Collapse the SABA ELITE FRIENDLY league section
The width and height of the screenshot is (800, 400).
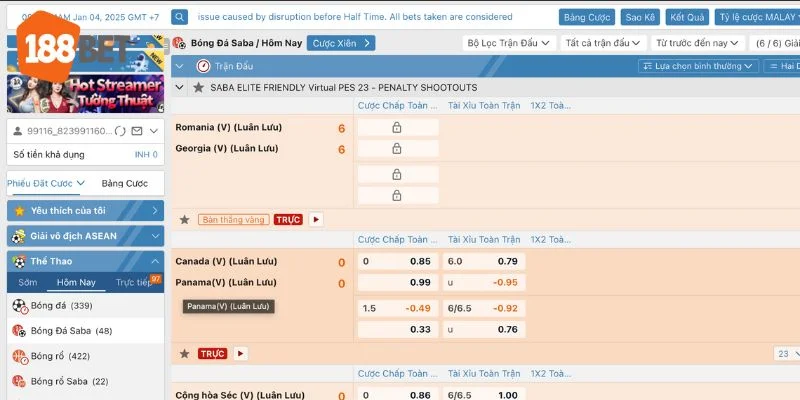point(181,87)
